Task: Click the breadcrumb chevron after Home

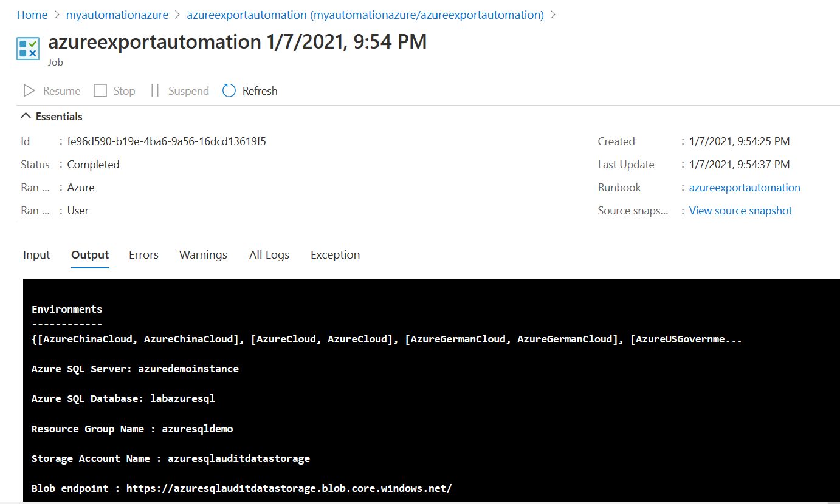Action: [57, 15]
